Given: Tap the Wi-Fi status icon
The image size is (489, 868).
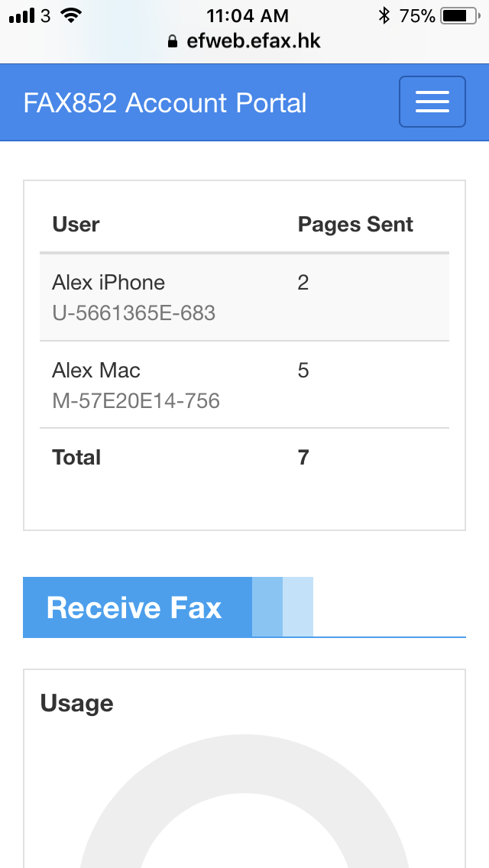Looking at the screenshot, I should pos(70,16).
